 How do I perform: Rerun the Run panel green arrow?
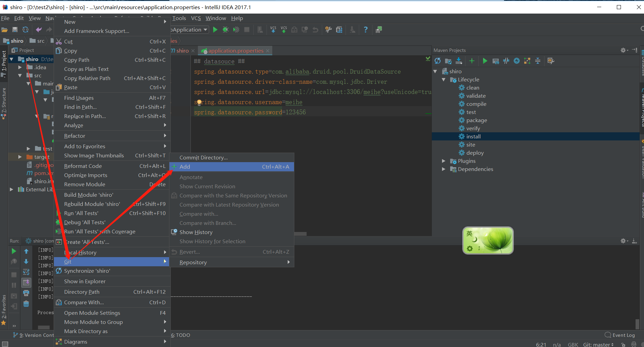pos(14,251)
